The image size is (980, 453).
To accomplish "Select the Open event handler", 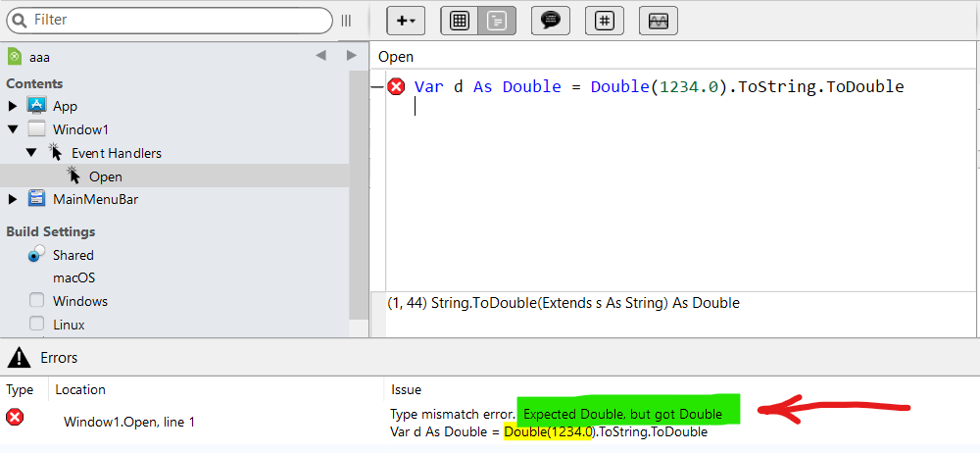I will 105,176.
